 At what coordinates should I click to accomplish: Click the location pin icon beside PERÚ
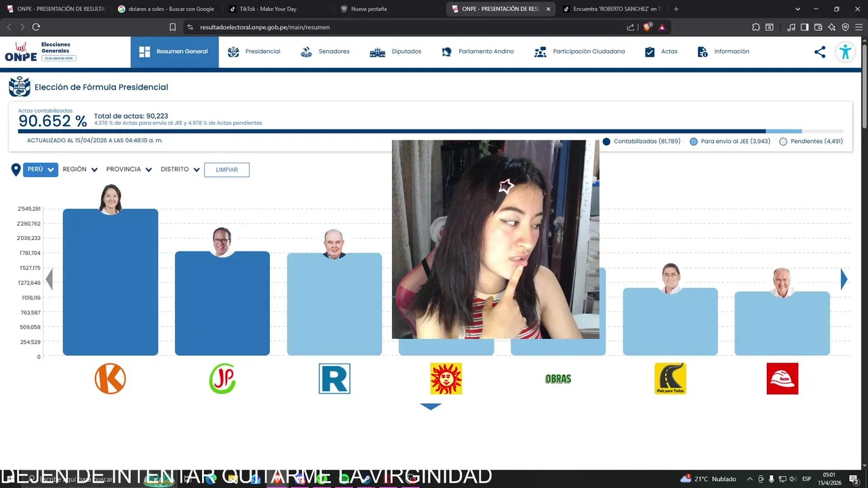click(16, 169)
